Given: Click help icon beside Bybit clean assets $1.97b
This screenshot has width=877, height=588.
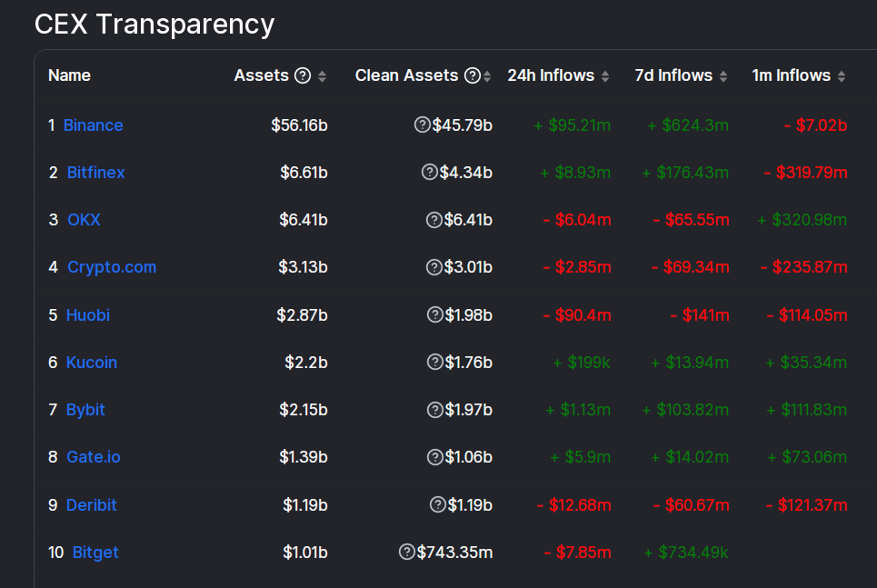Looking at the screenshot, I should (x=435, y=410).
